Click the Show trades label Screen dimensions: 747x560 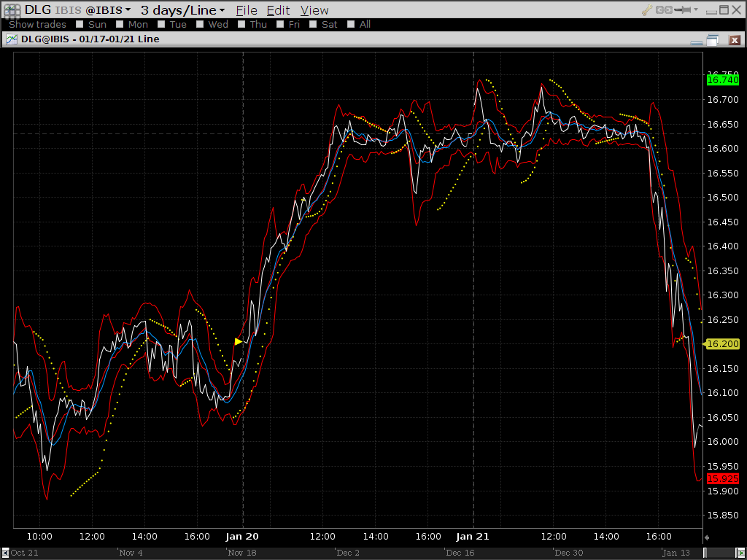pos(38,24)
